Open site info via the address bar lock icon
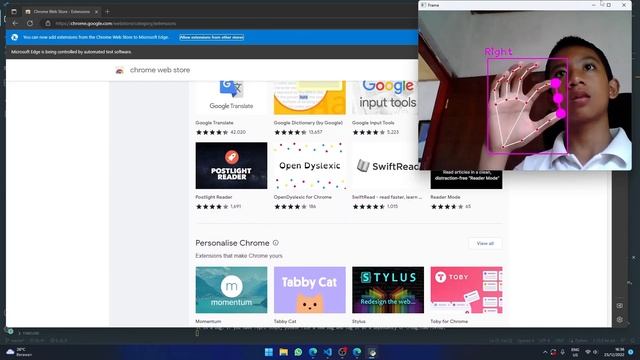Screen dimensions: 640x360 [48, 23]
